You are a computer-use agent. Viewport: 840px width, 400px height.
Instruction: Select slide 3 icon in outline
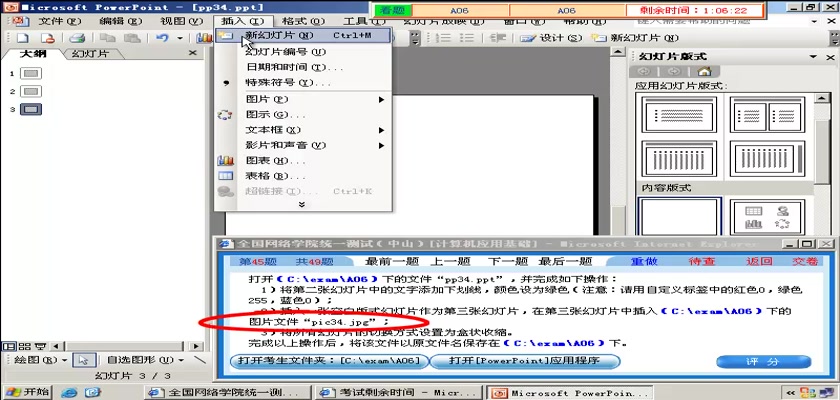point(31,110)
